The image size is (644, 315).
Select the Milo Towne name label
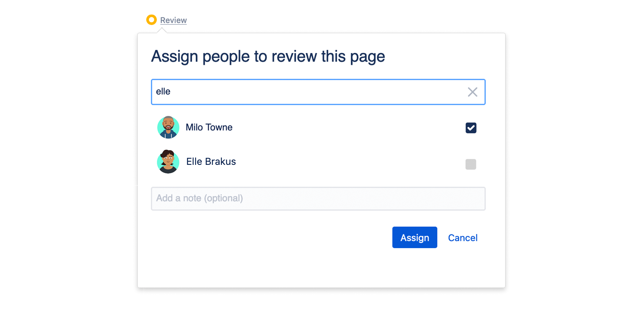[x=209, y=127]
